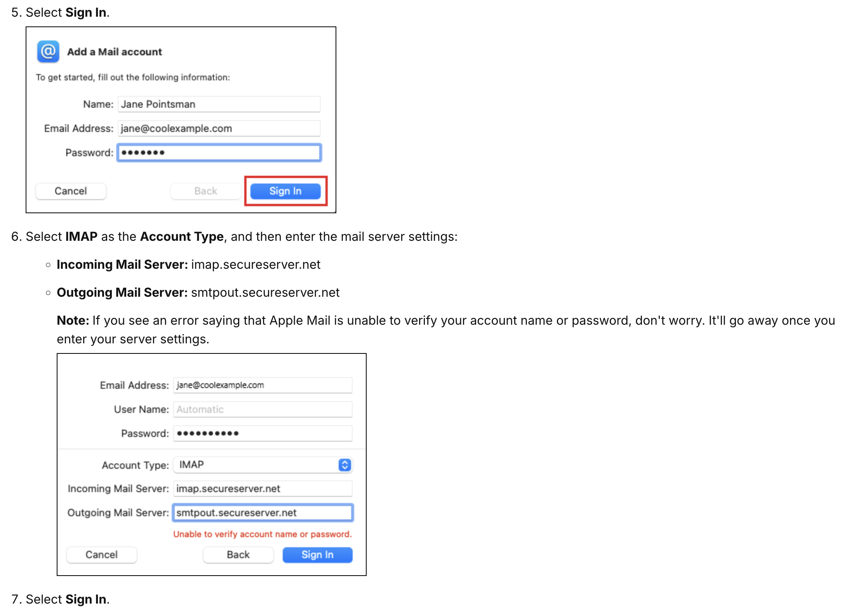
Task: Focus the Password field in first dialog
Action: pos(219,152)
